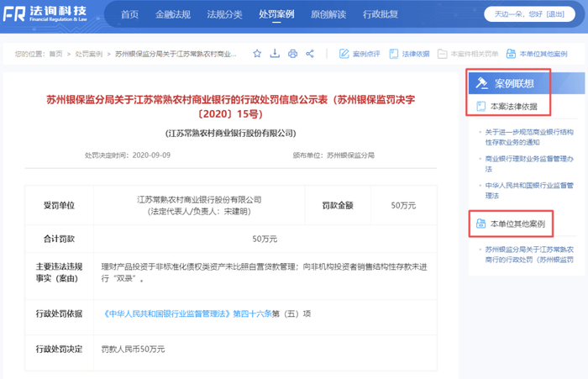Select the 处罚案例 navigation tab
Viewport: 588px width, 379px height.
point(276,14)
